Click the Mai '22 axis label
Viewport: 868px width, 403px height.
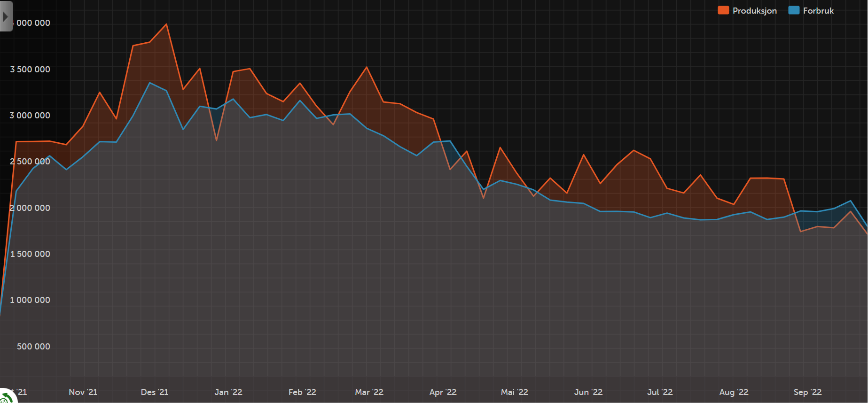pos(515,392)
